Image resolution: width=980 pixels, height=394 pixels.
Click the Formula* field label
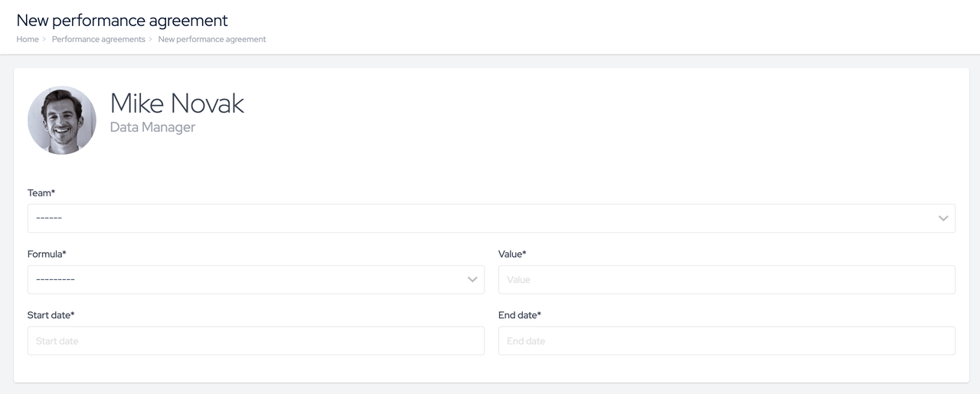pyautogui.click(x=47, y=254)
